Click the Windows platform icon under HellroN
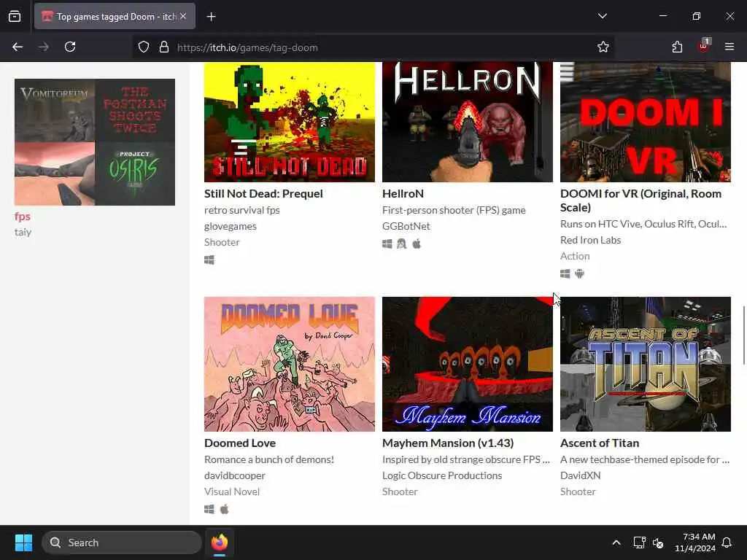Viewport: 747px width, 560px height. [x=387, y=244]
